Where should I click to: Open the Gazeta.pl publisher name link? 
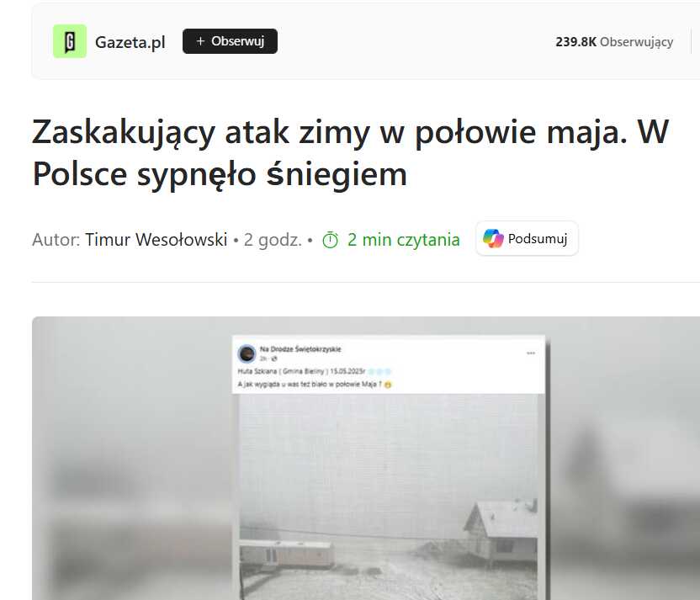[130, 42]
